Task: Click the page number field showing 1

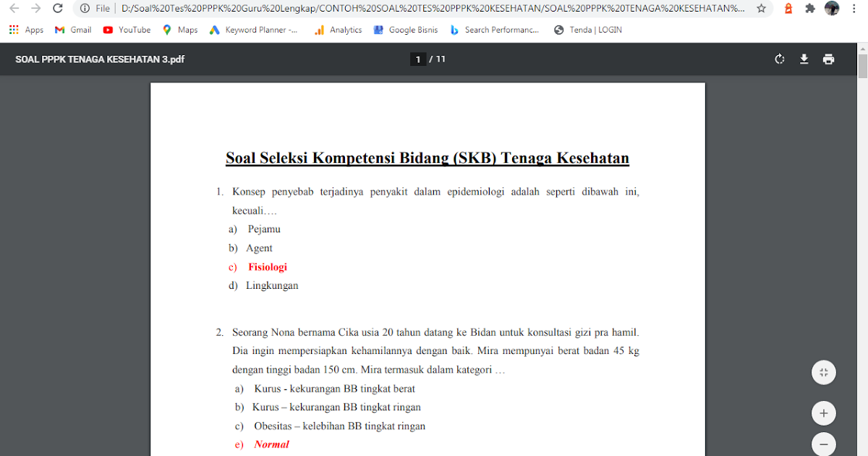Action: point(417,59)
